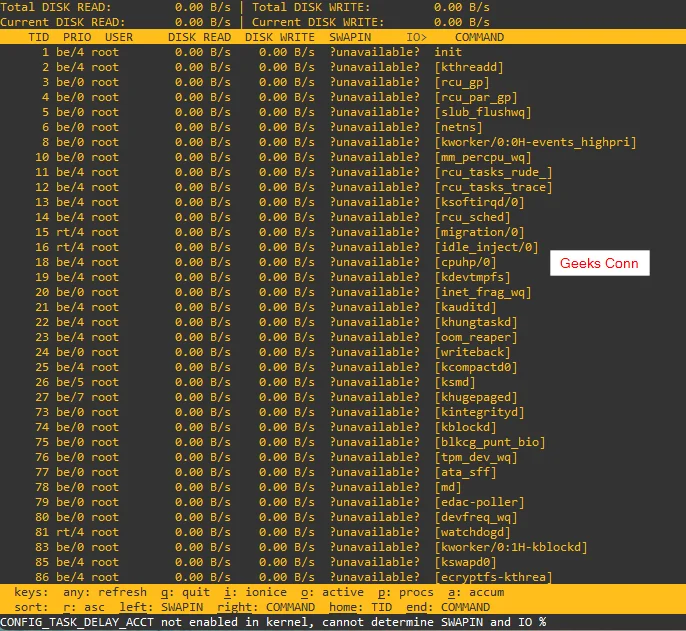Click the Geeks Conn watermark label
The image size is (686, 631).
[x=600, y=263]
